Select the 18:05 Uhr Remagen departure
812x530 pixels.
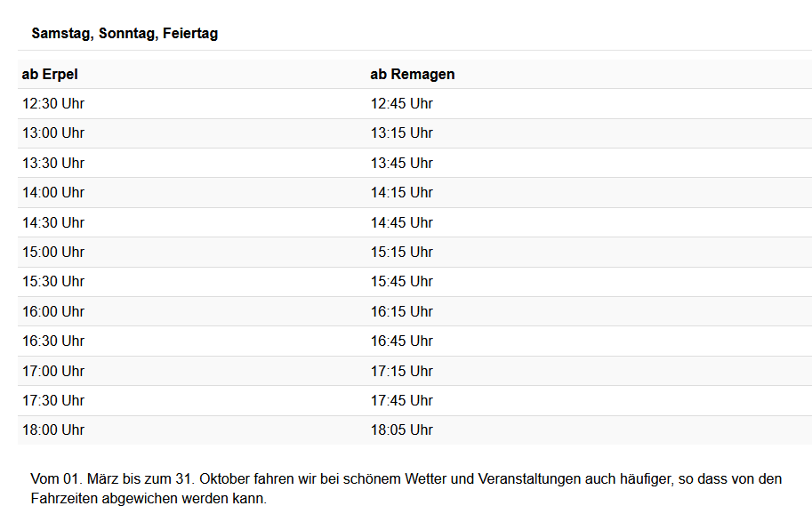click(402, 430)
